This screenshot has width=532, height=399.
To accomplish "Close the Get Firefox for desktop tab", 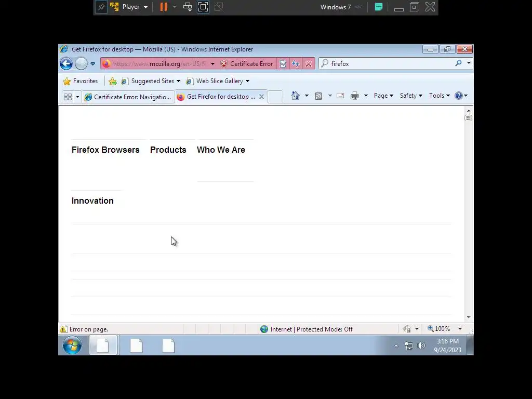I will point(262,97).
